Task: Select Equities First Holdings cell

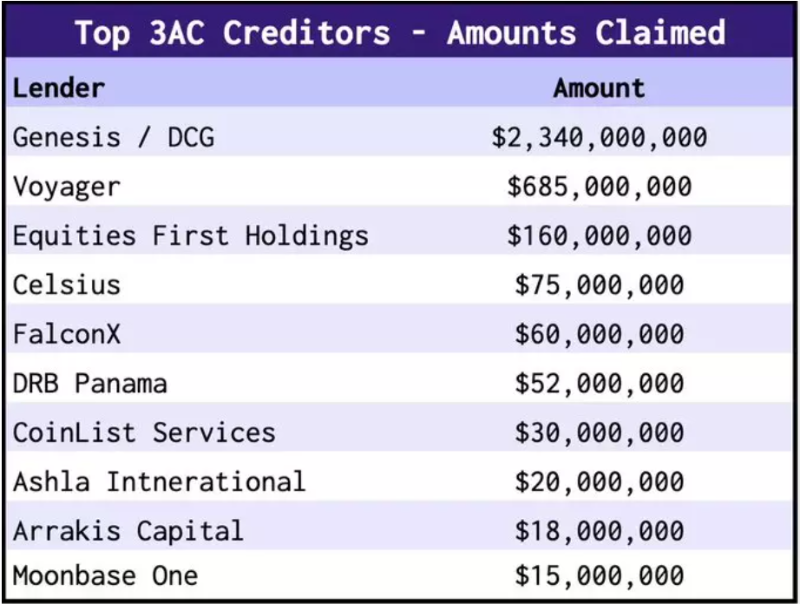Action: coord(190,236)
